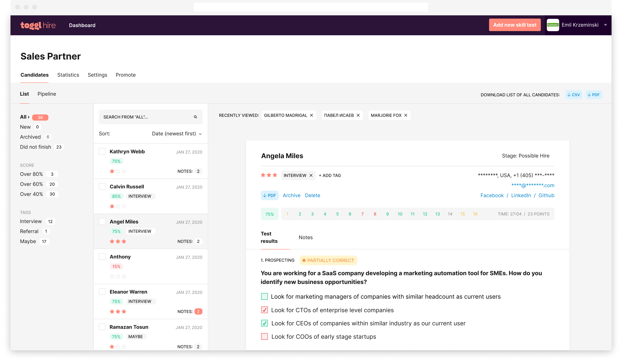Screen dimensions: 620x364
Task: Download Angela Miles profile as PDF
Action: click(x=269, y=195)
